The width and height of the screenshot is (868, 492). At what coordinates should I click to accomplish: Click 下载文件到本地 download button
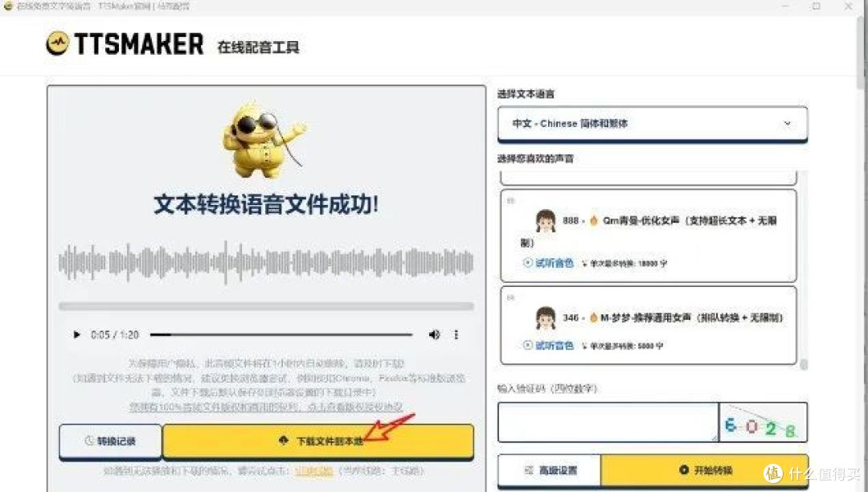[x=318, y=441]
